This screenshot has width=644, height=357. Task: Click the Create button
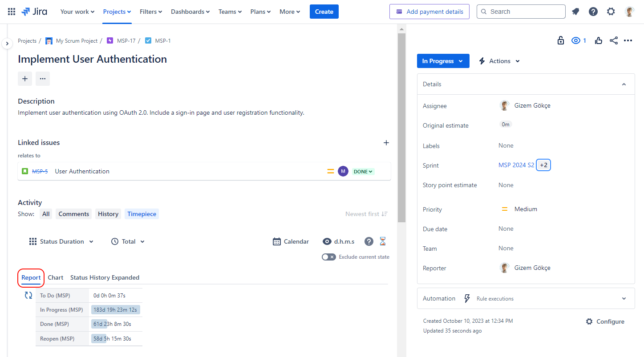(x=324, y=12)
